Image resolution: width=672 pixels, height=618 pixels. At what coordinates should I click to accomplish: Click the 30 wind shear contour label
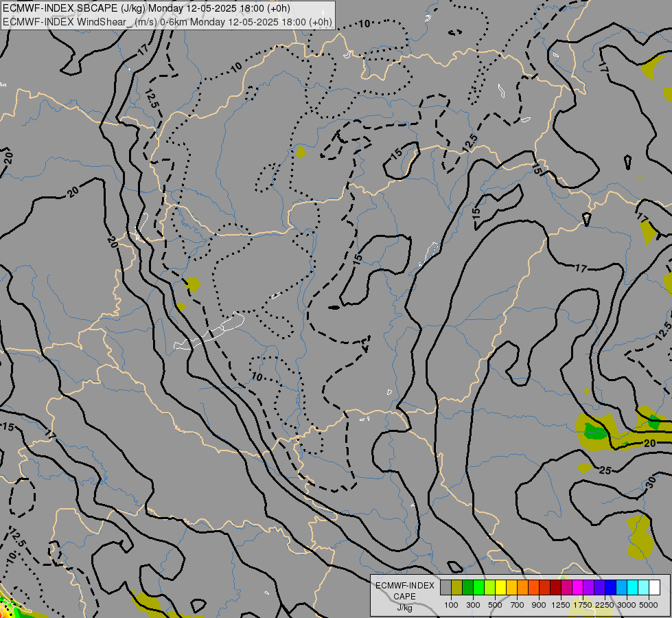pyautogui.click(x=651, y=483)
